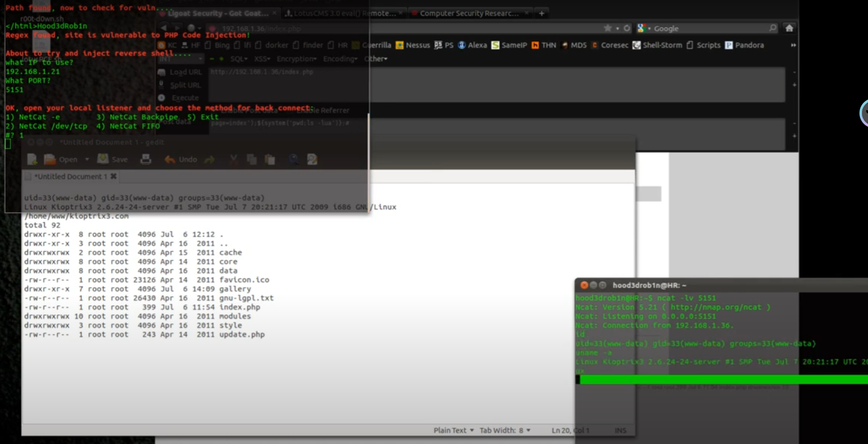Select the *Untitled Document 1 tab
This screenshot has width=868, height=444.
[70, 176]
